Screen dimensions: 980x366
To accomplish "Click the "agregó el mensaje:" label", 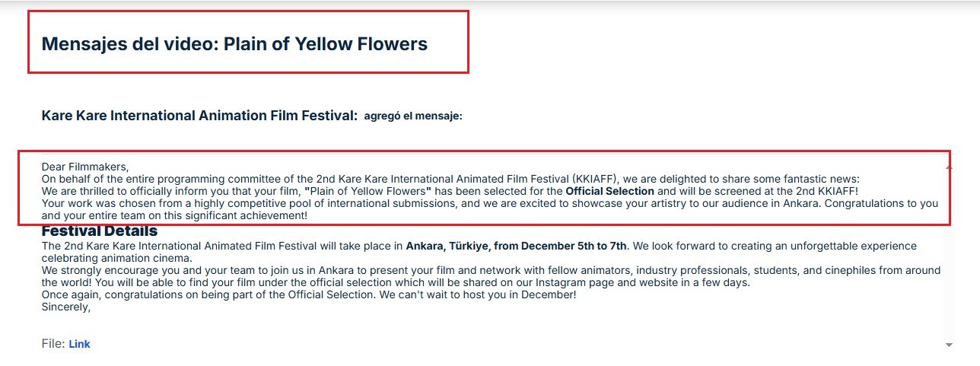I will click(x=413, y=116).
